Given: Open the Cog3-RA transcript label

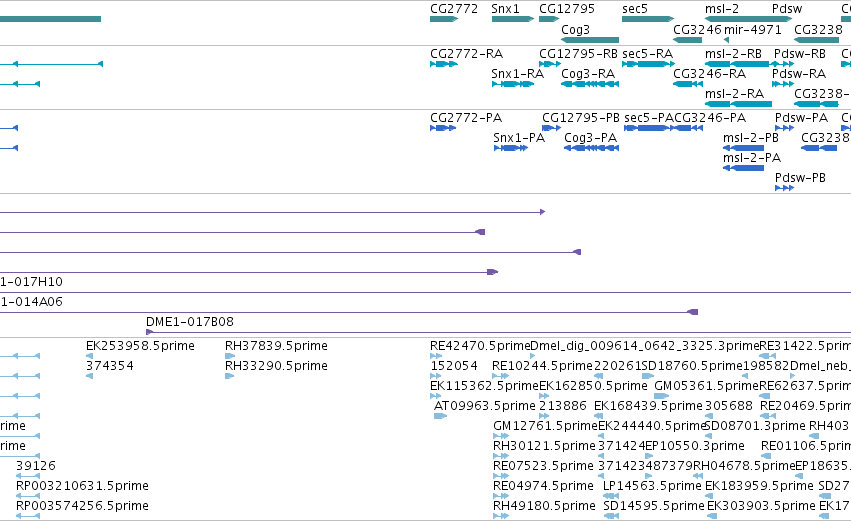Looking at the screenshot, I should tap(588, 74).
